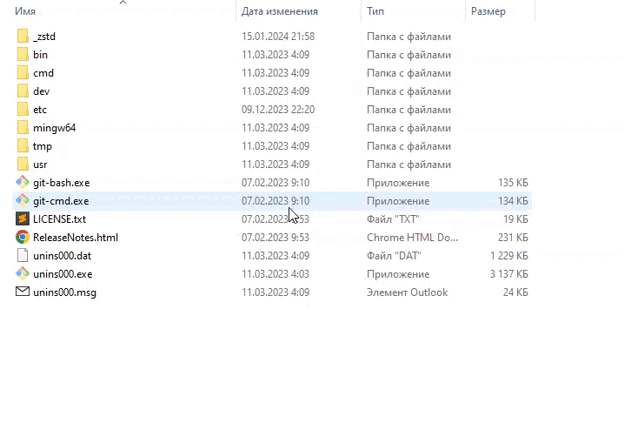This screenshot has height=430, width=624.
Task: Select the bin folder name
Action: pos(40,55)
